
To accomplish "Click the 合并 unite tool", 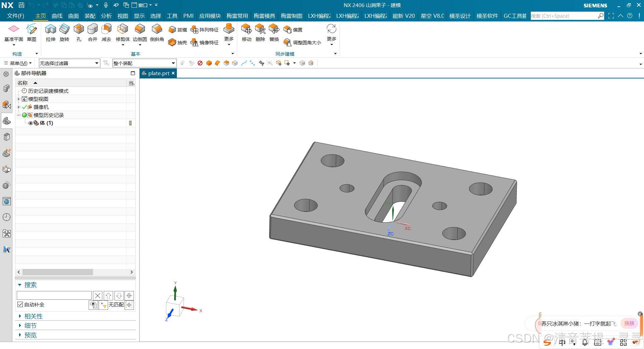I will point(93,33).
